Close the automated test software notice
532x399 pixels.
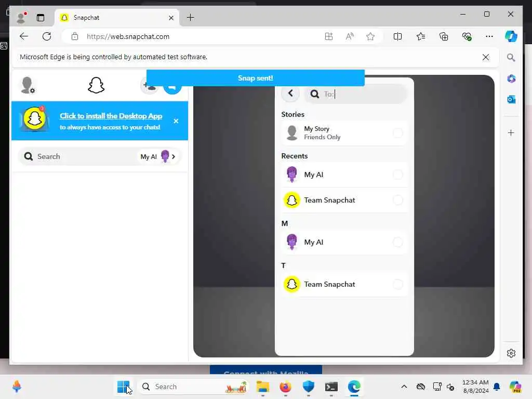coord(486,57)
